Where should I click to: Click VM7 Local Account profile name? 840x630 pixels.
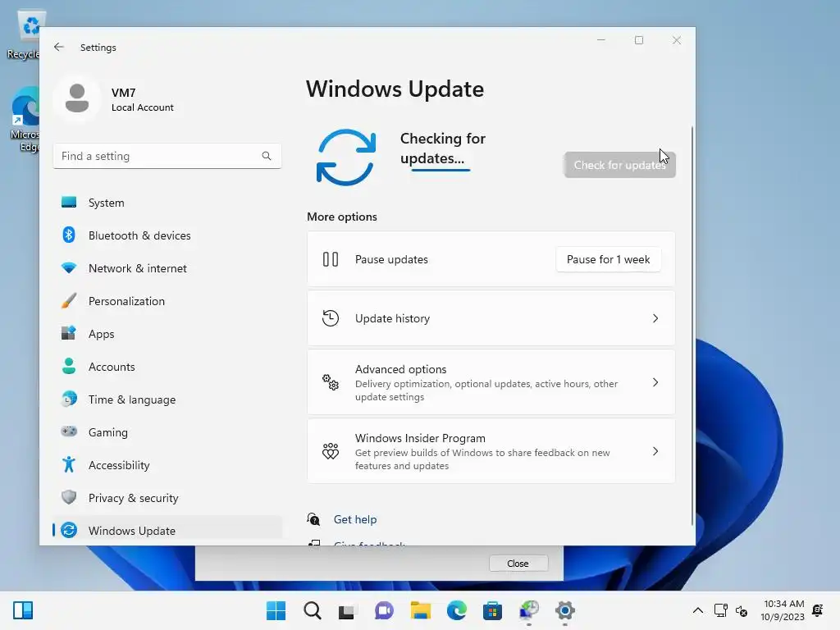coord(142,99)
